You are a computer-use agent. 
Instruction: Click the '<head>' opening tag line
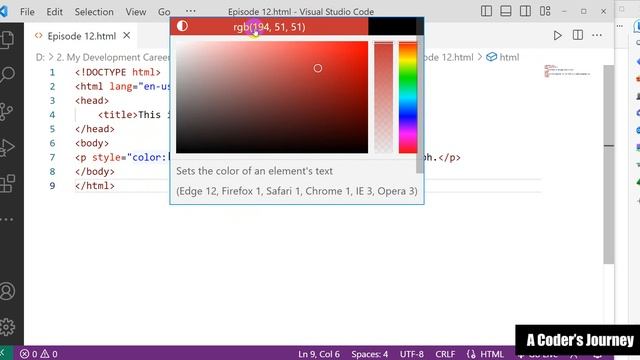tap(92, 100)
